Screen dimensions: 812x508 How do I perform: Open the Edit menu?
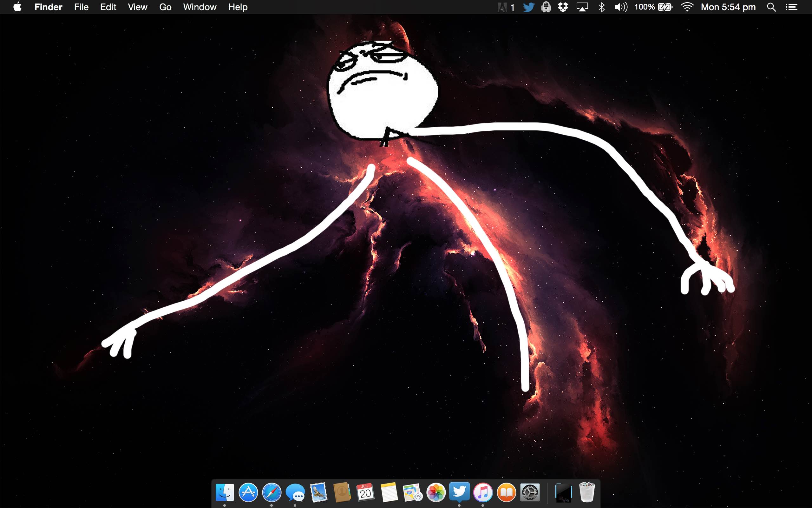tap(108, 7)
